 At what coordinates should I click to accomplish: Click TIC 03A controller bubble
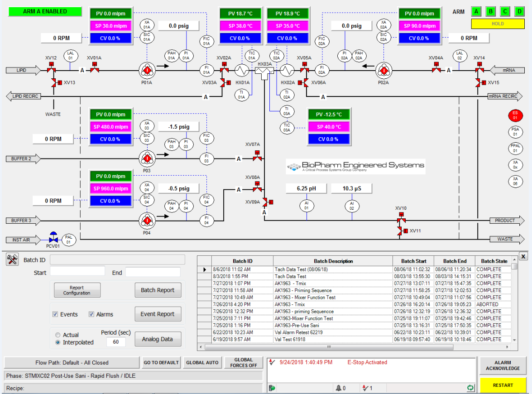click(287, 128)
